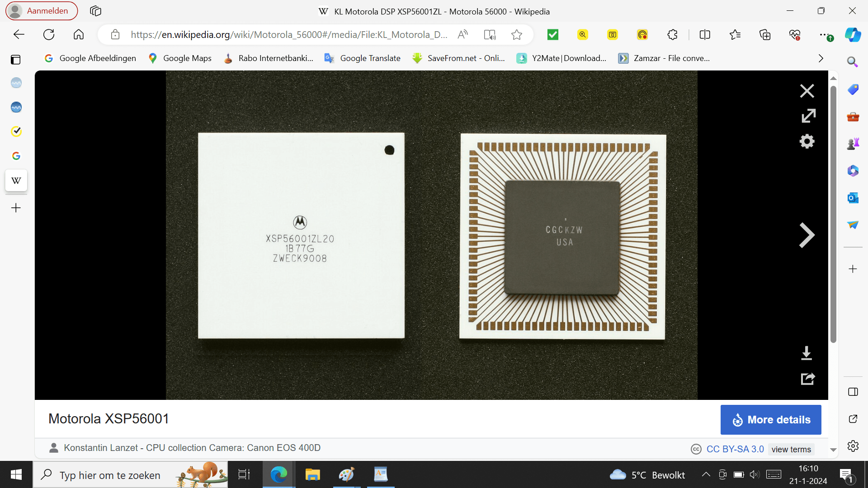Close the Wikipedia media viewer

coord(807,91)
